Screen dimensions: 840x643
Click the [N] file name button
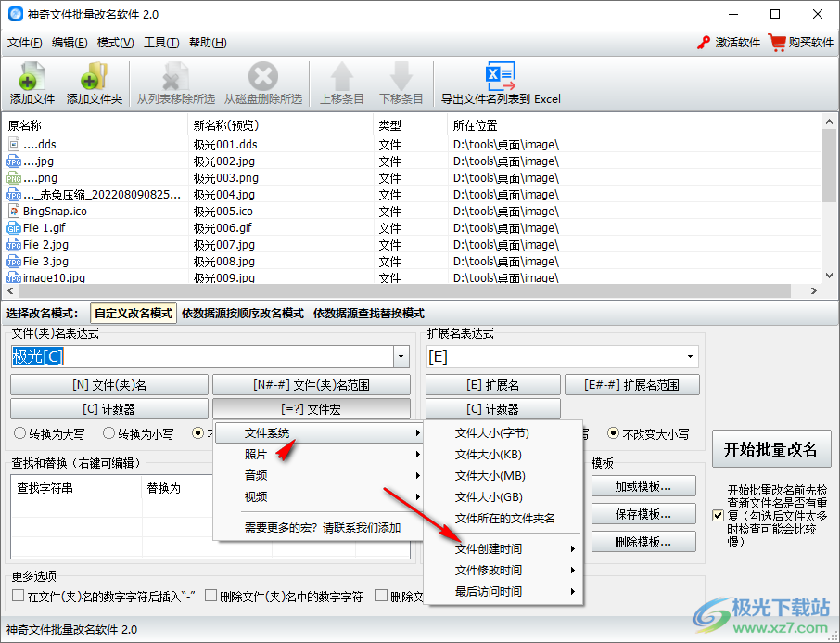pos(109,385)
